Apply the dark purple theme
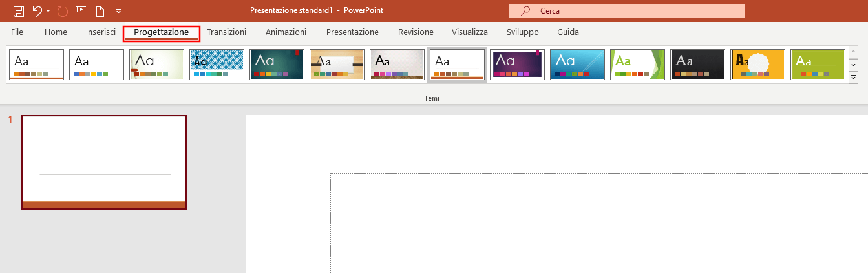 [x=518, y=65]
